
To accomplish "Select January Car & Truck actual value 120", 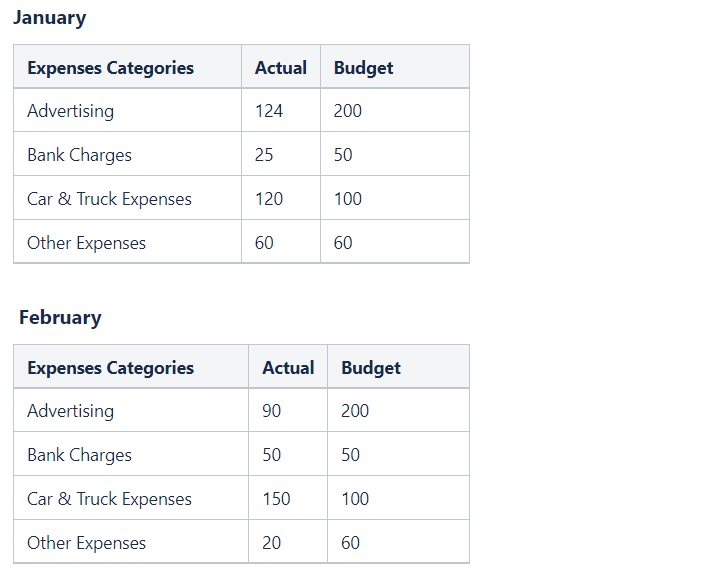I will point(269,199).
